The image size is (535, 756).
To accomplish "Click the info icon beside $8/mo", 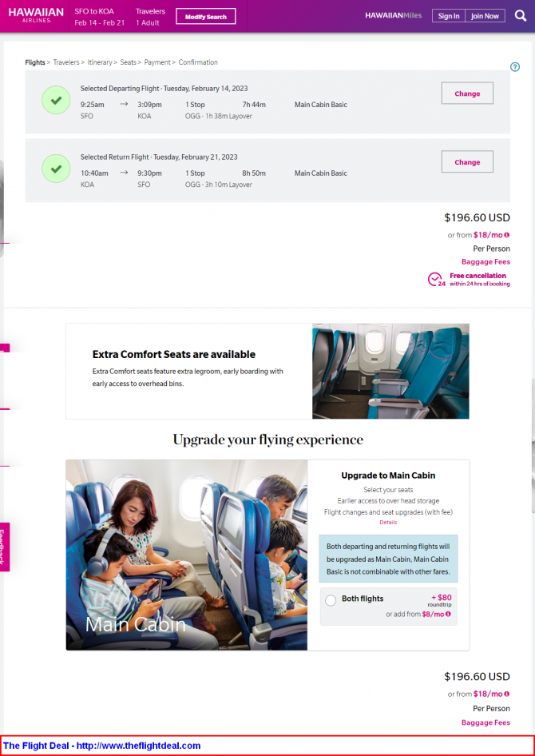I will click(x=448, y=615).
